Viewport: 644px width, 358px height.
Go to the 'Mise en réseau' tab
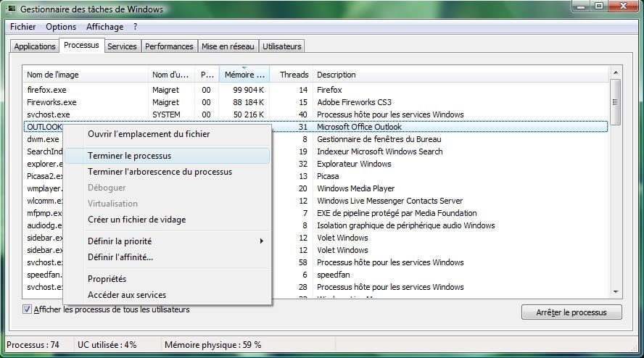coord(228,46)
